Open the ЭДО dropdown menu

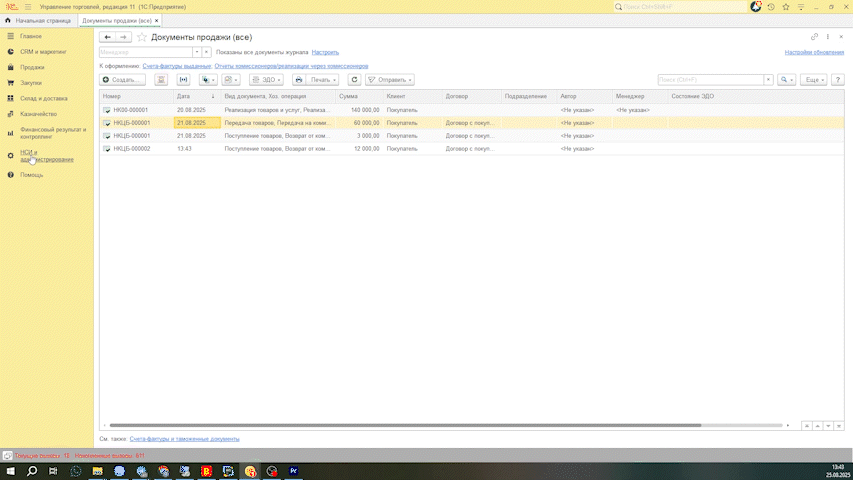(x=266, y=80)
